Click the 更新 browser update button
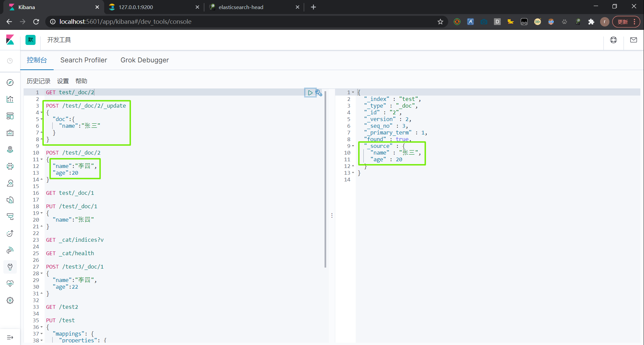This screenshot has width=644, height=345. click(626, 22)
